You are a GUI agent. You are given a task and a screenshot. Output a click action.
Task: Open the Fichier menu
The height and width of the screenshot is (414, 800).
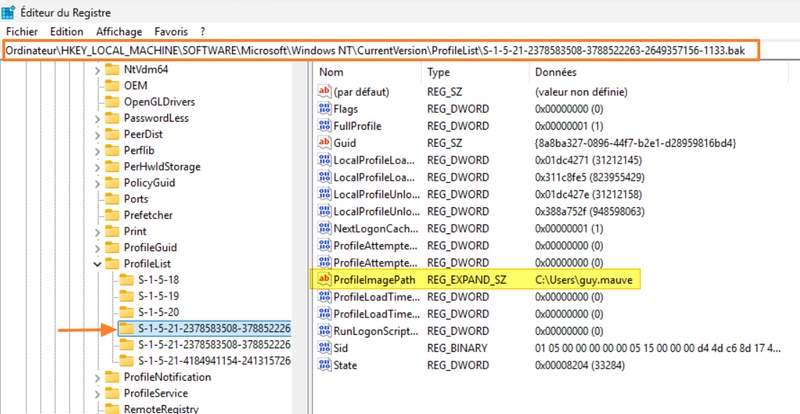coord(21,31)
